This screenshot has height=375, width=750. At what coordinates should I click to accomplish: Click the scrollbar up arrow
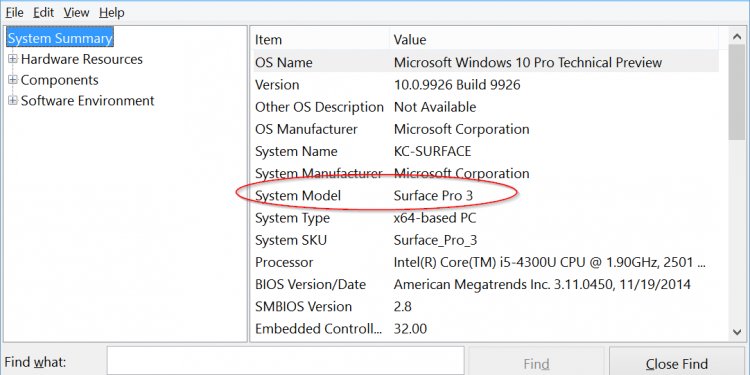[x=737, y=36]
